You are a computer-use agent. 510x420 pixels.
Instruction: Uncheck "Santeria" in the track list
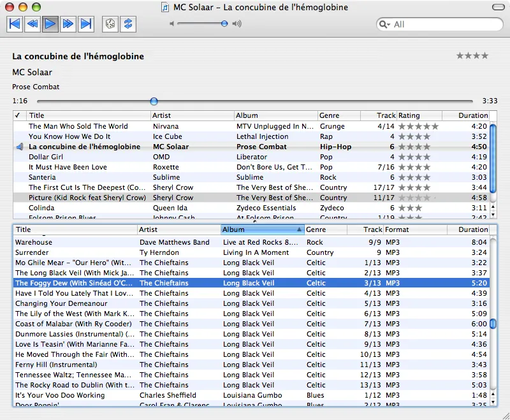(x=20, y=177)
